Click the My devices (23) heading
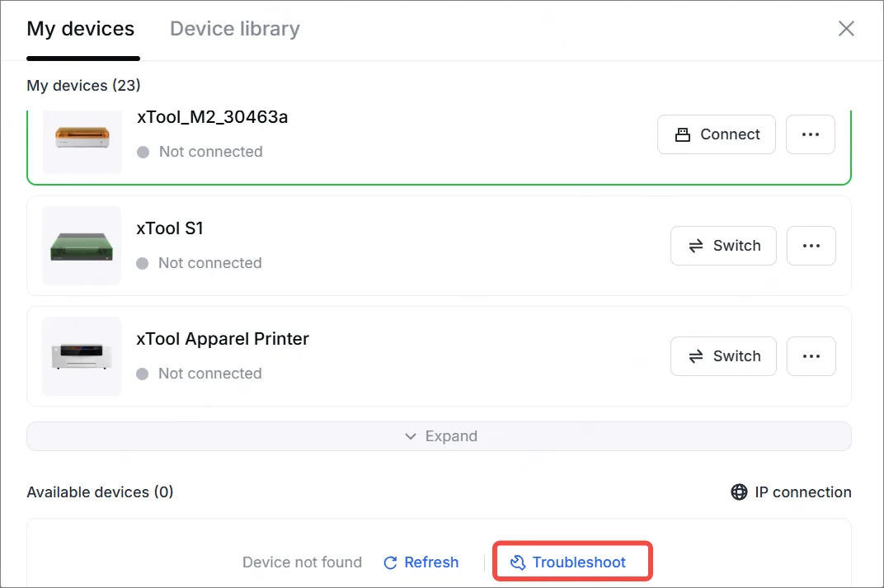 (83, 86)
